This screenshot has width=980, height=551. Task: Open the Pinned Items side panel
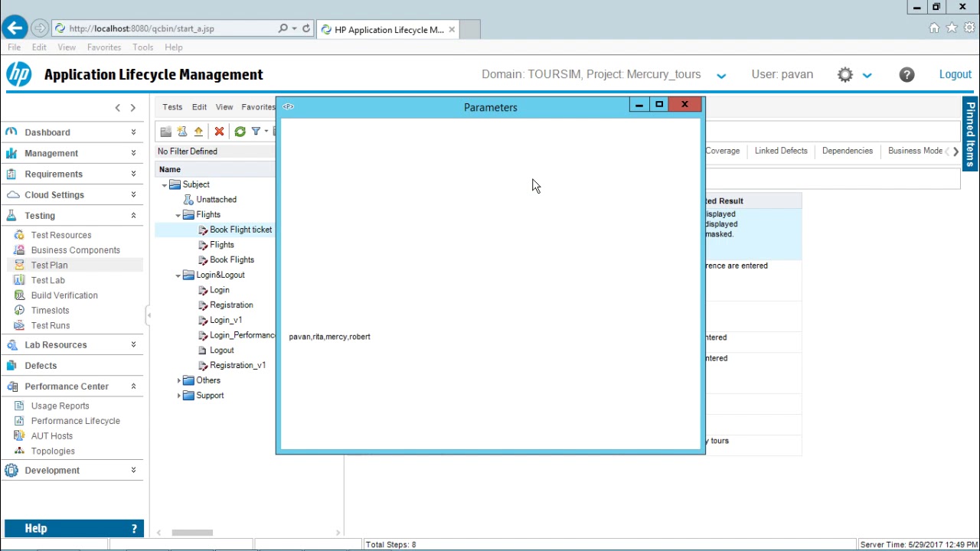(x=970, y=133)
